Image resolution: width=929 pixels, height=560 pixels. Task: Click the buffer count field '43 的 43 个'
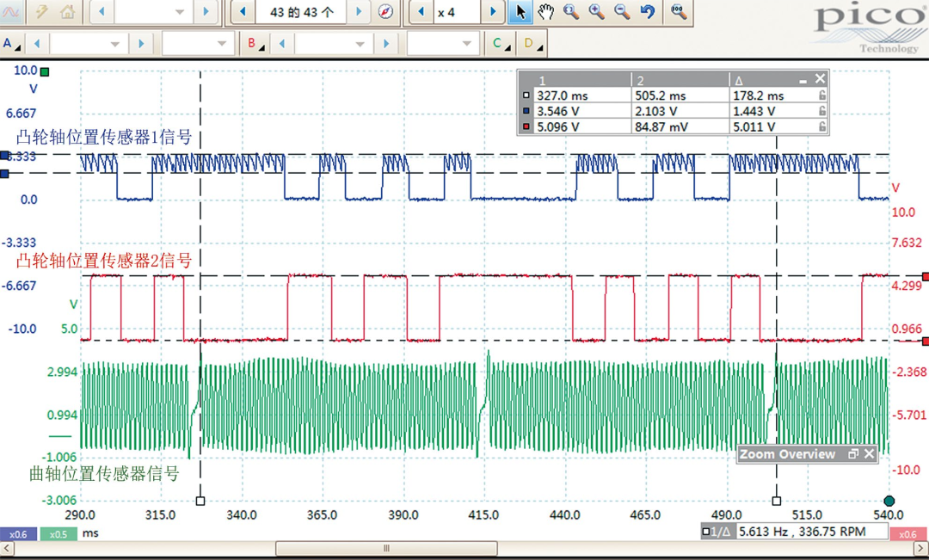(x=302, y=12)
